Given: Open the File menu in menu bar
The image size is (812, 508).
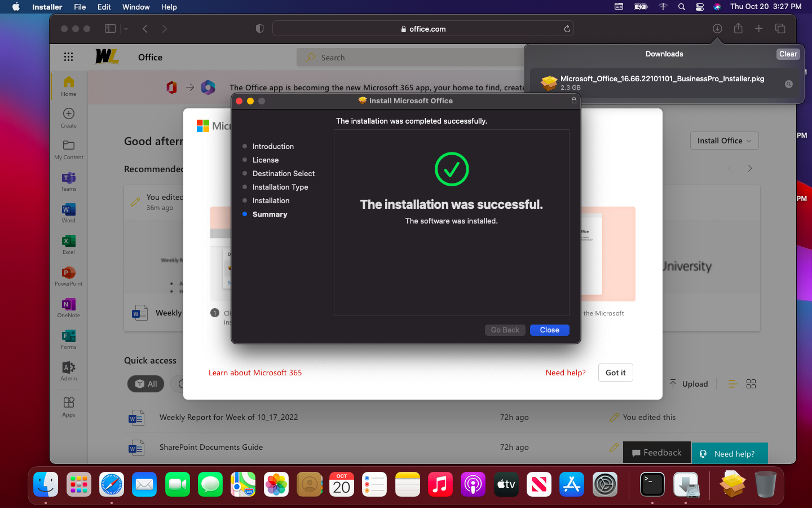Looking at the screenshot, I should pos(80,7).
